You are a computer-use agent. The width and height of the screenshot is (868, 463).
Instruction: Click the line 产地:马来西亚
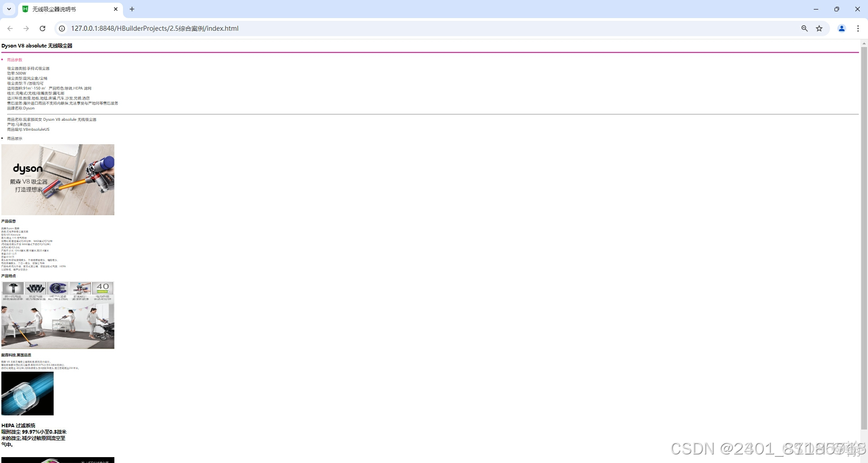pyautogui.click(x=19, y=124)
